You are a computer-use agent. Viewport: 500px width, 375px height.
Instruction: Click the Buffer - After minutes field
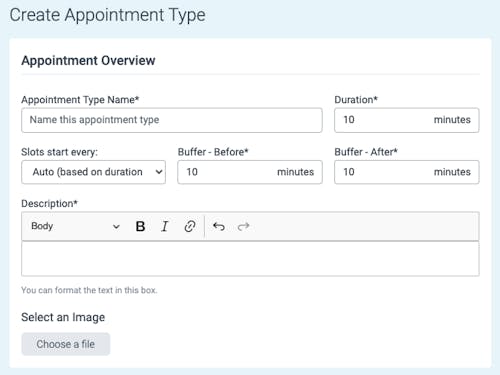coord(407,172)
